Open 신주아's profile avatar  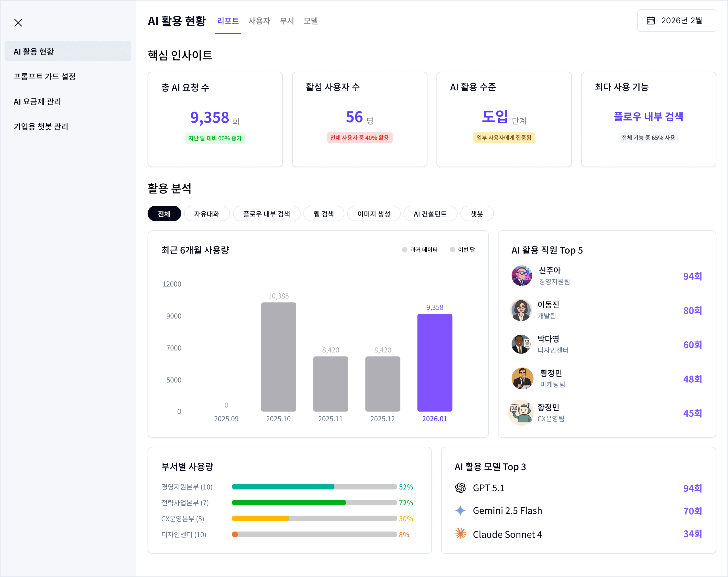pos(521,276)
